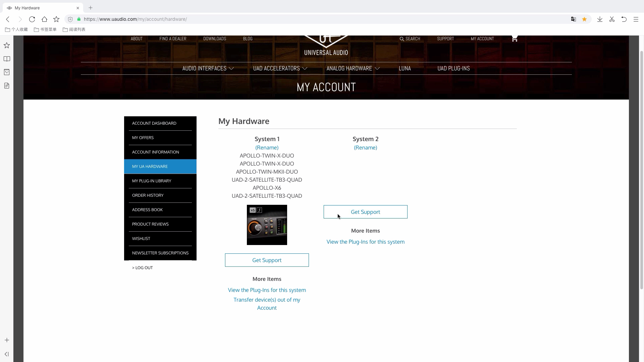Click the tracking protection shield icon
Screen dimensions: 644x362
[x=70, y=19]
